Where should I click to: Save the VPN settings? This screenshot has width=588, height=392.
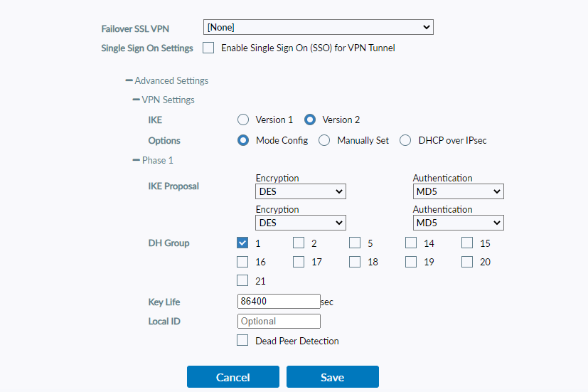click(x=332, y=377)
